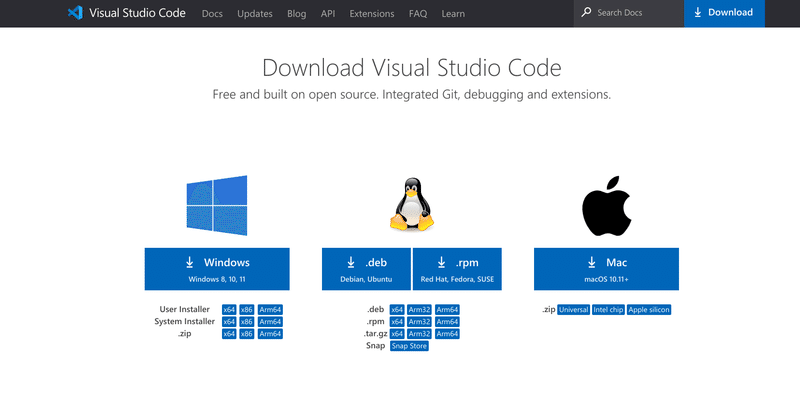Click the Linux Tux penguin image
The image size is (800, 400).
click(x=412, y=204)
